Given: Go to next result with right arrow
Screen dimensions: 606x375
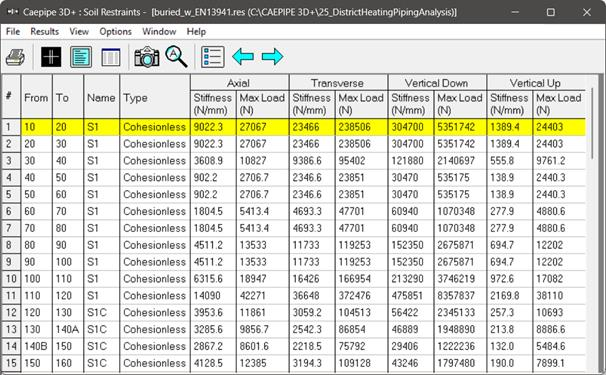Looking at the screenshot, I should [272, 57].
